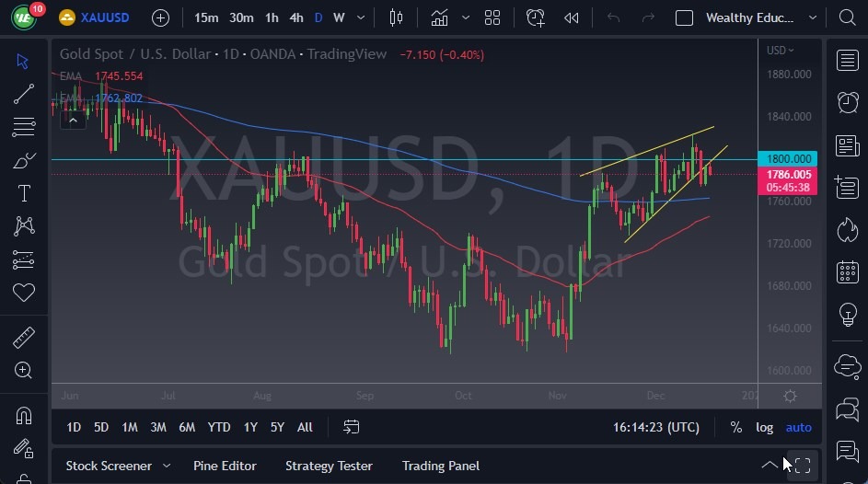Open the bar replay rewind tool
868x484 pixels.
click(x=572, y=17)
